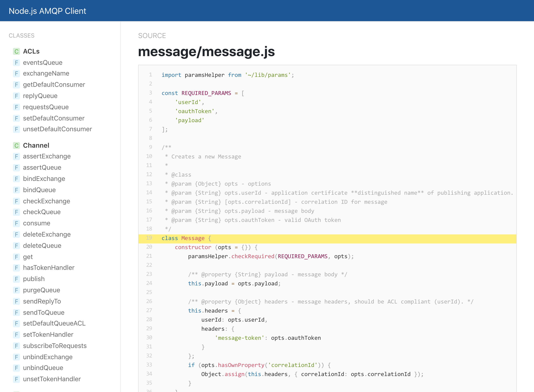Click the 'message/message.js' page title
534x392 pixels.
[x=206, y=52]
